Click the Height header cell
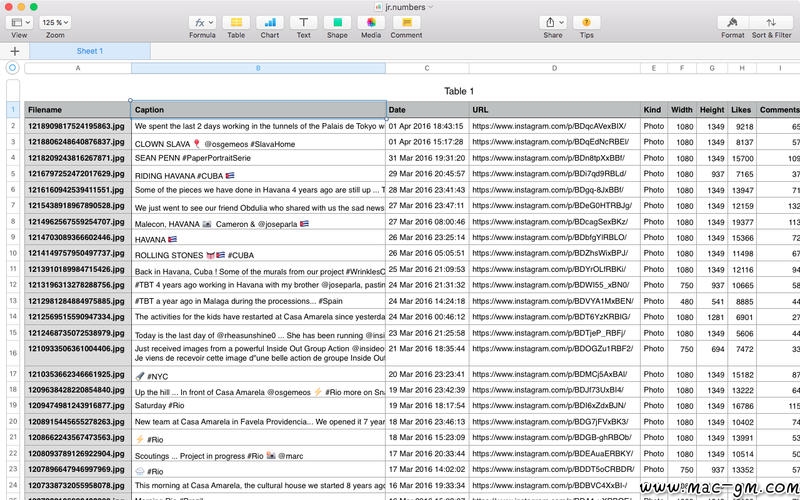The width and height of the screenshot is (800, 500). point(712,110)
